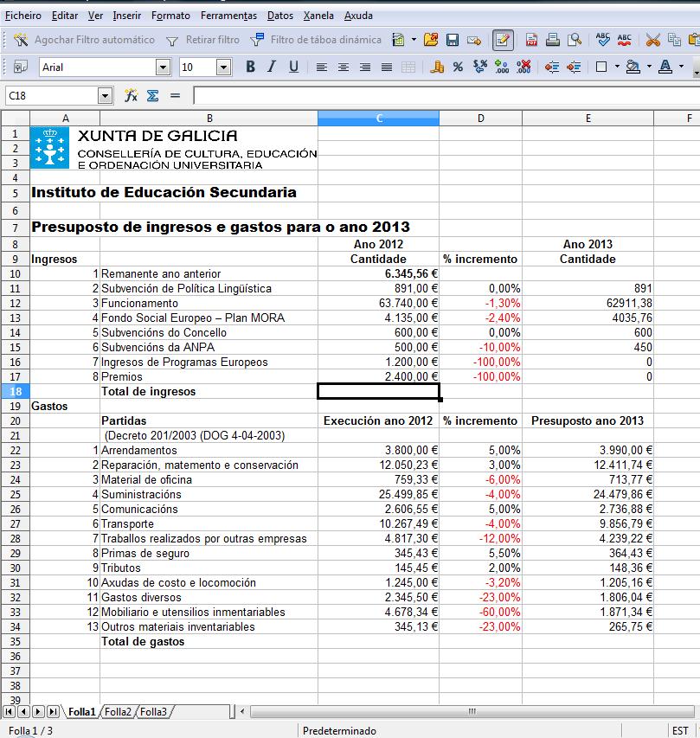Open the font size dropdown
This screenshot has height=738, width=700.
[223, 67]
